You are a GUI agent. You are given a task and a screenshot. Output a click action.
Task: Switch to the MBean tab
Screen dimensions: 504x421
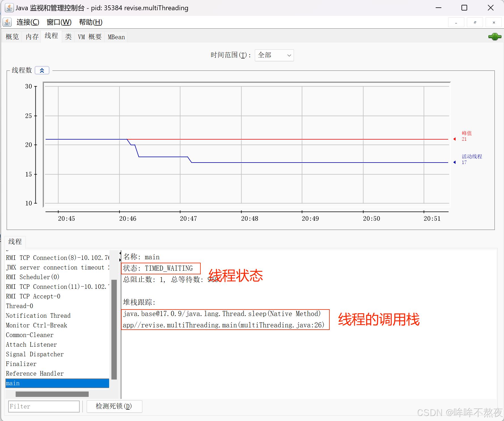(116, 37)
